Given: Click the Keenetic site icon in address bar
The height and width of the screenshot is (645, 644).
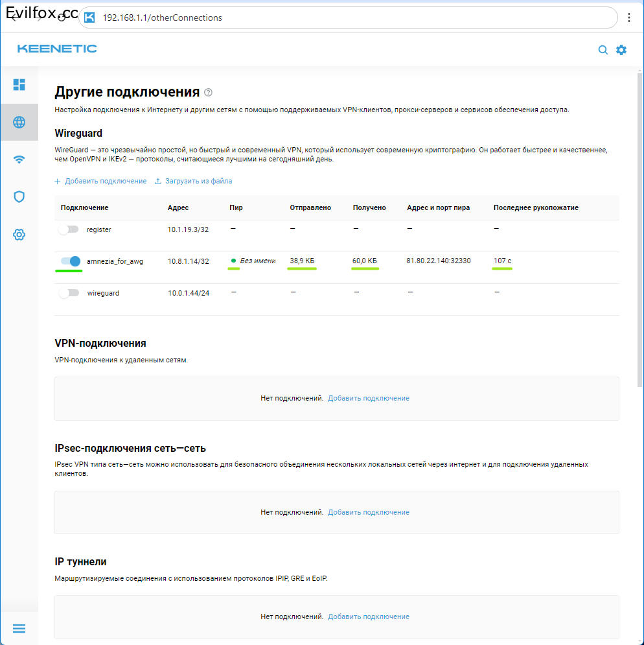Looking at the screenshot, I should tap(89, 18).
